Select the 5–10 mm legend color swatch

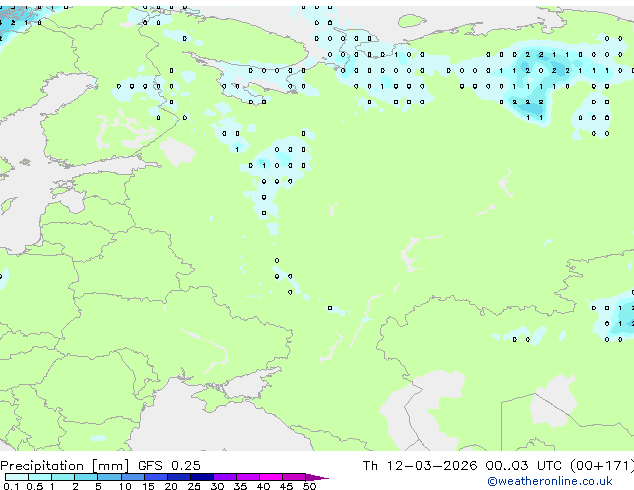pos(109,477)
